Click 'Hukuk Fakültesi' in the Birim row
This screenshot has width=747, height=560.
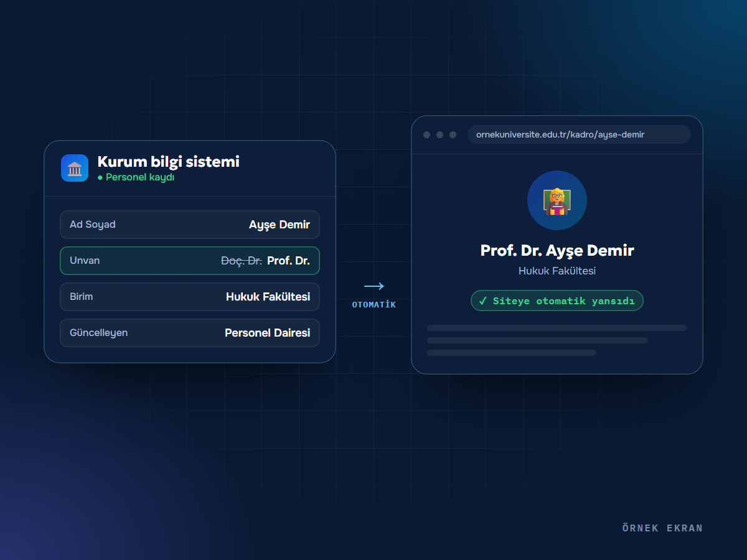268,297
